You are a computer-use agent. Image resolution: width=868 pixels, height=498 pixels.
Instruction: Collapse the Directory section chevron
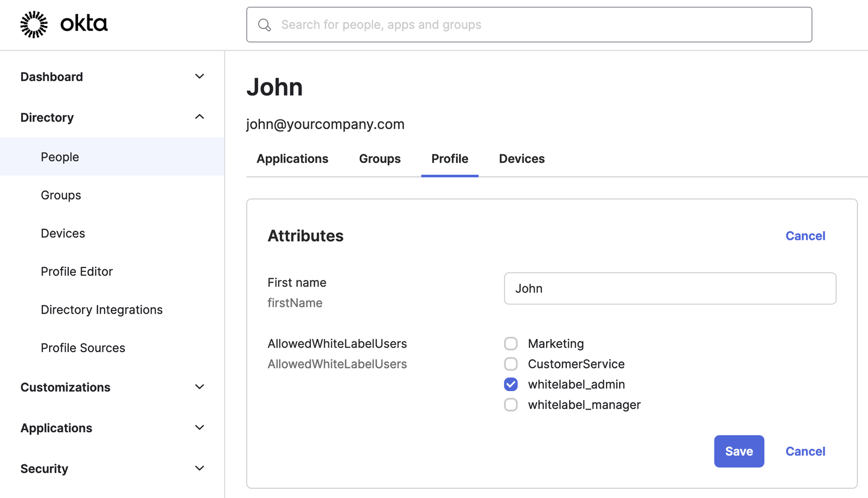200,117
